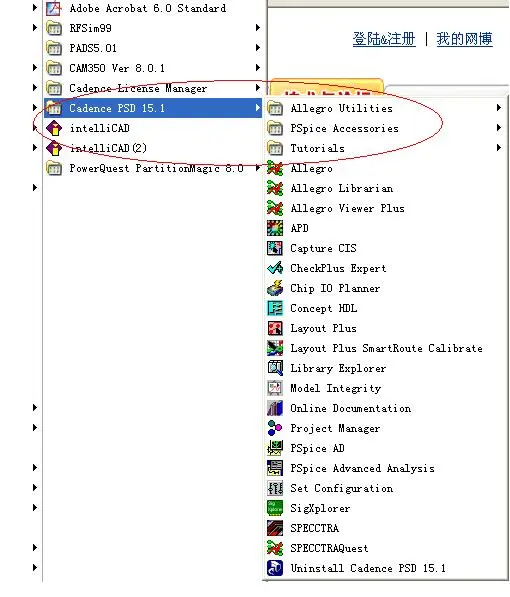510x597 pixels.
Task: Click the PSpice Accessories label
Action: point(344,128)
